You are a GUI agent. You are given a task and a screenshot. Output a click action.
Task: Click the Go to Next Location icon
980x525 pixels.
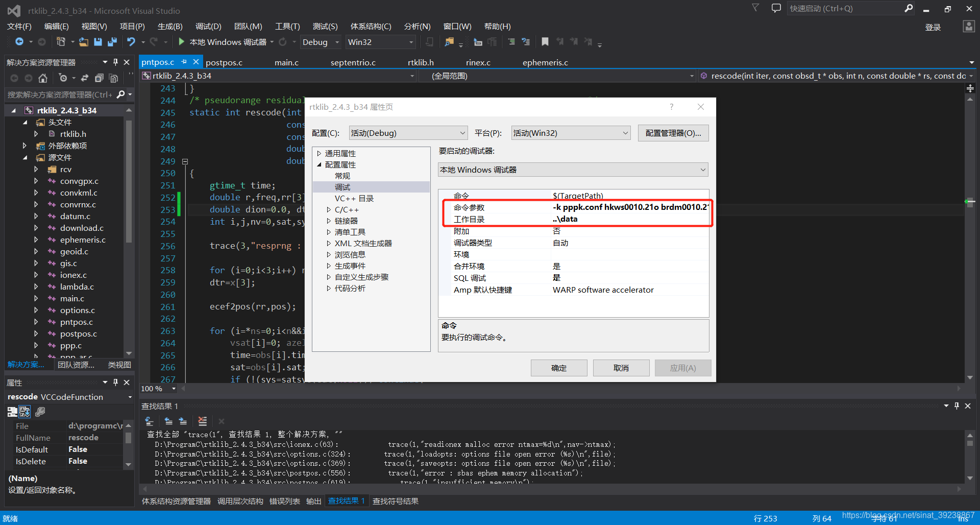click(183, 421)
